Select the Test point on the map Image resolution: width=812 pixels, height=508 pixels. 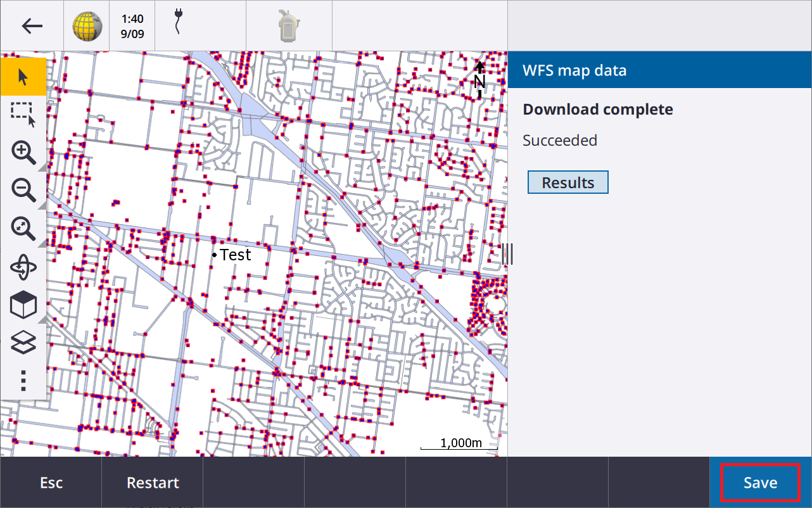(x=215, y=255)
